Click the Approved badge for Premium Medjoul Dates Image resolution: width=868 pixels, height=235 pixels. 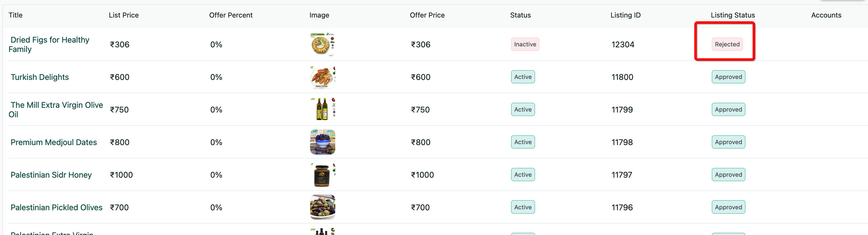pyautogui.click(x=728, y=142)
